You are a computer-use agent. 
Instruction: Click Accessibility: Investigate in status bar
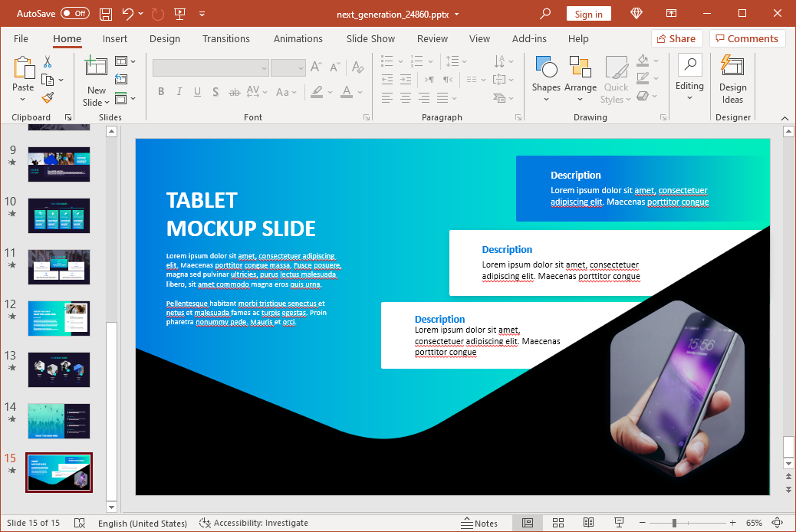coord(254,523)
